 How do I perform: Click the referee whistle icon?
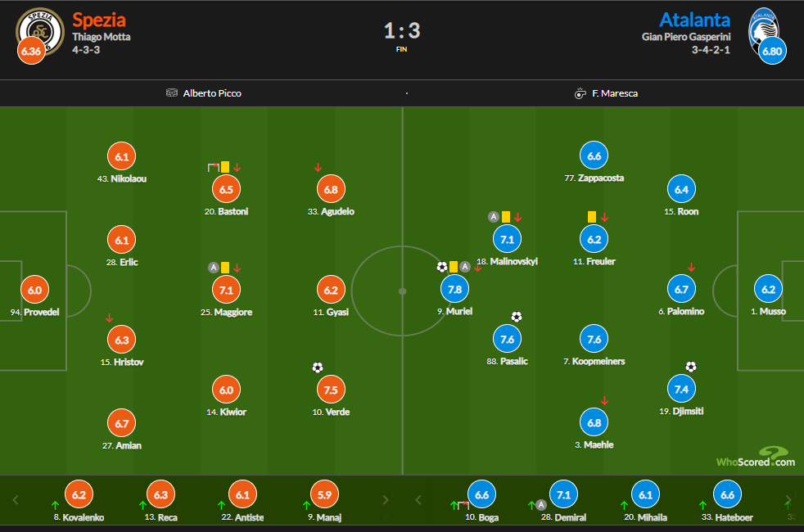point(580,93)
